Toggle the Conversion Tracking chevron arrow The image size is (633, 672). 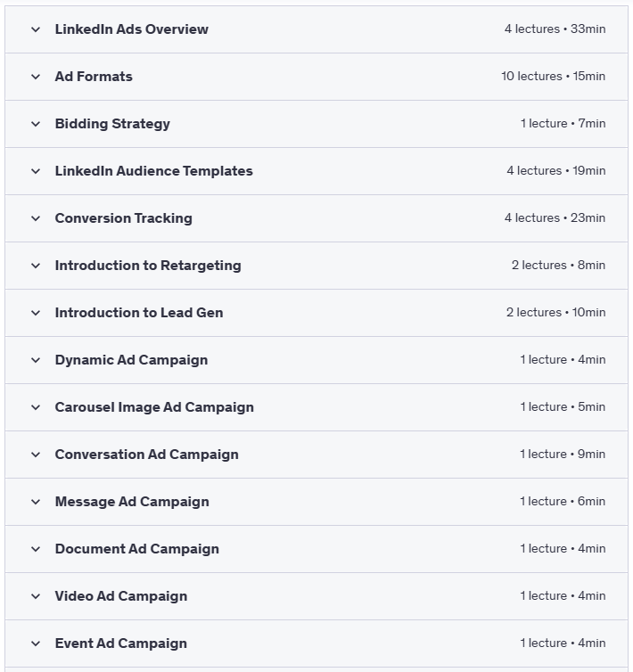point(36,218)
